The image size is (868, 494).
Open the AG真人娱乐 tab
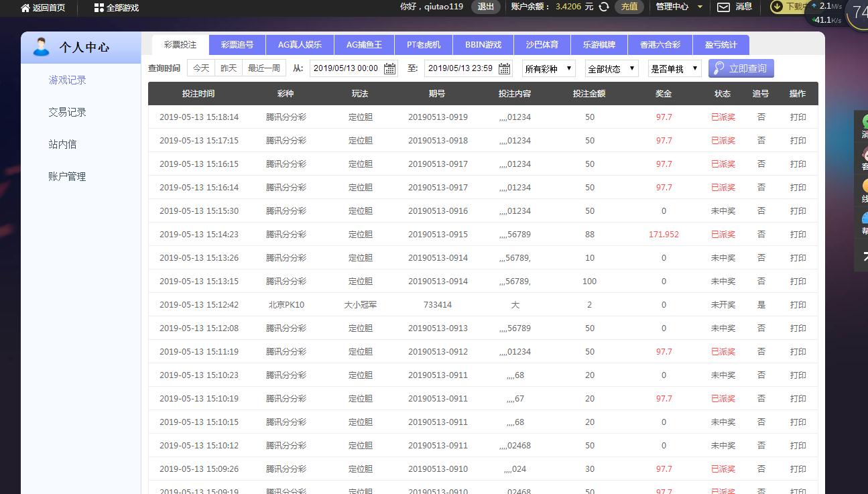coord(300,45)
